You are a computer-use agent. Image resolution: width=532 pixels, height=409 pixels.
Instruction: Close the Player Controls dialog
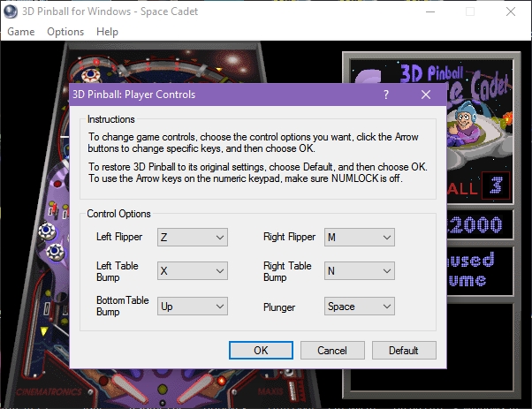426,95
